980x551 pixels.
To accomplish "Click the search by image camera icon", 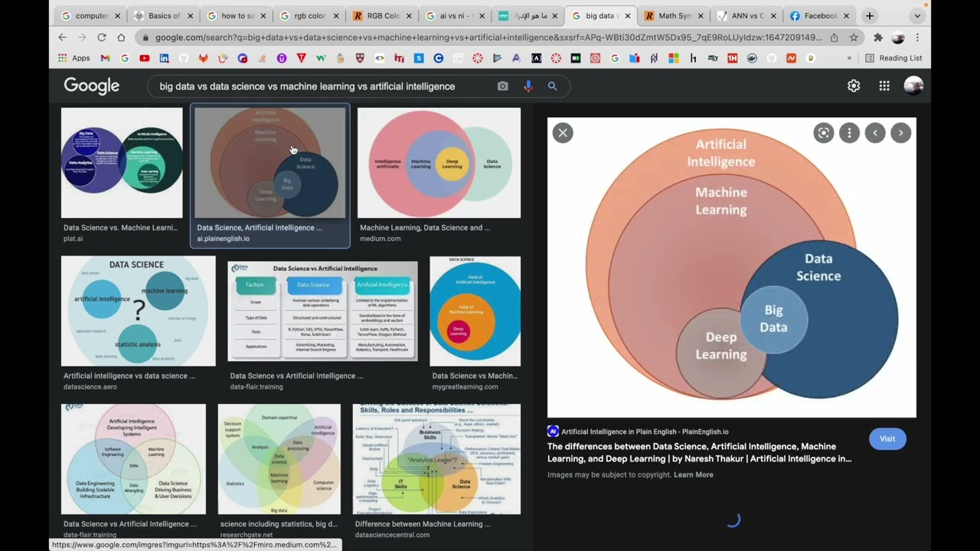I will tap(502, 86).
